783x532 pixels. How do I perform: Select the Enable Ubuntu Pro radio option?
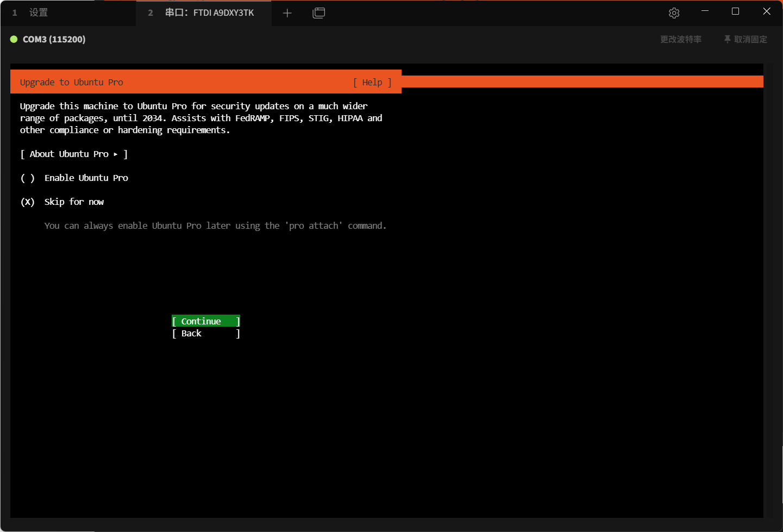point(28,178)
